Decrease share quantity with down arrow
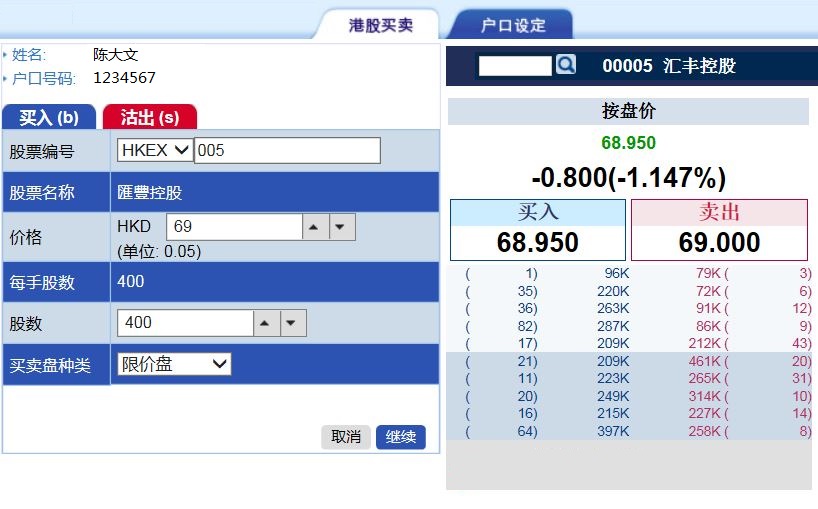Image resolution: width=818 pixels, height=509 pixels. pos(293,323)
